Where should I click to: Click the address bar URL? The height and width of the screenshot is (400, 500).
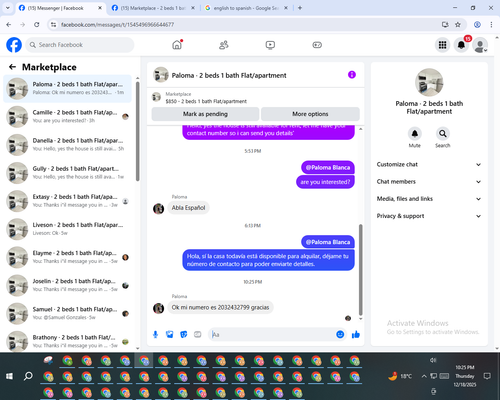click(117, 24)
